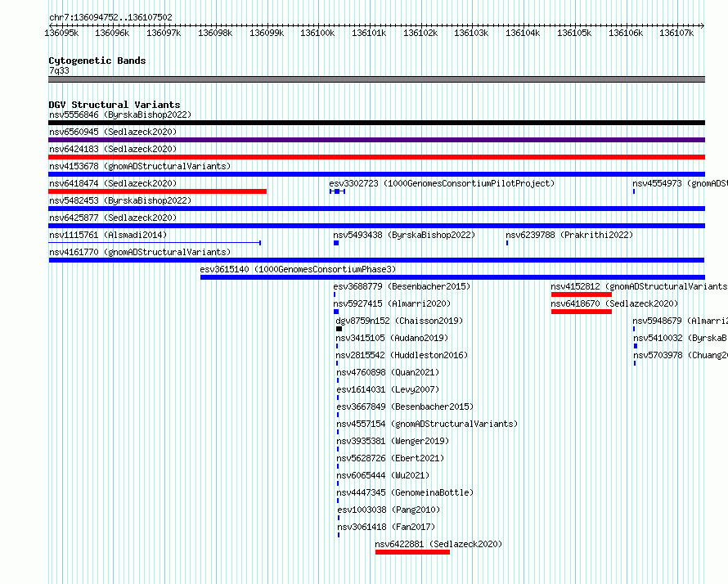728x584 pixels.
Task: Click the black dgv8759n152 square marker
Action: pyautogui.click(x=339, y=329)
